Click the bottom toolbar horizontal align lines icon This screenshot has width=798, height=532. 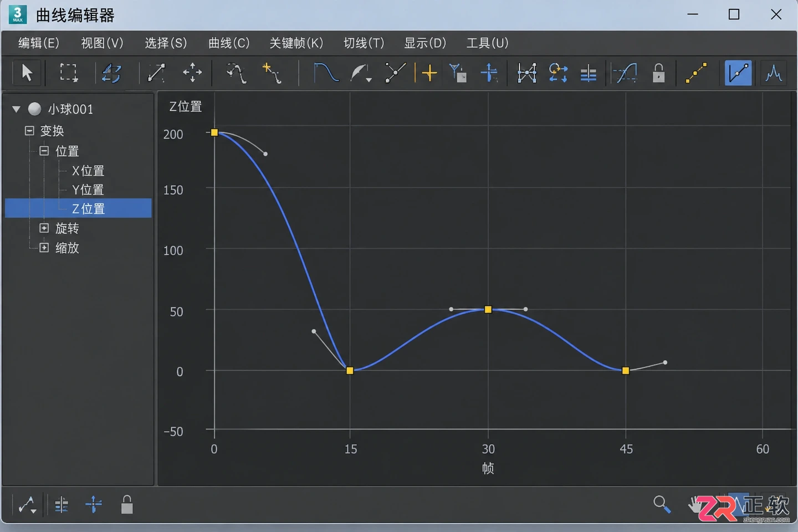[x=62, y=505]
